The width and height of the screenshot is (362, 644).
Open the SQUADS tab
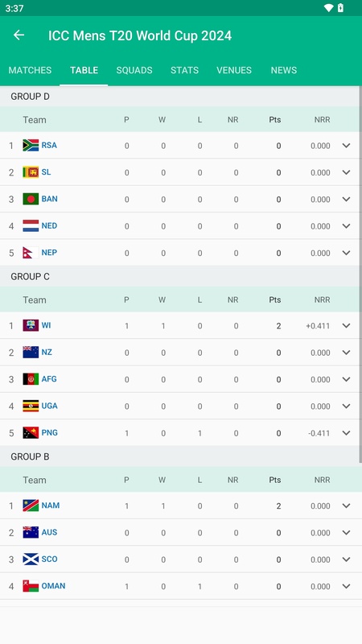pos(134,70)
